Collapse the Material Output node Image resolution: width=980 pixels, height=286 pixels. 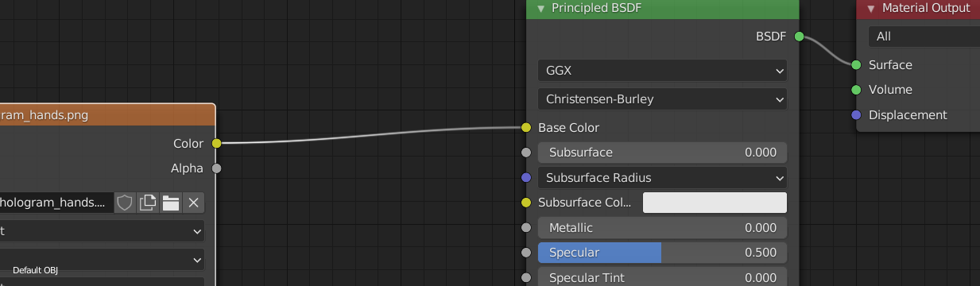tap(871, 9)
